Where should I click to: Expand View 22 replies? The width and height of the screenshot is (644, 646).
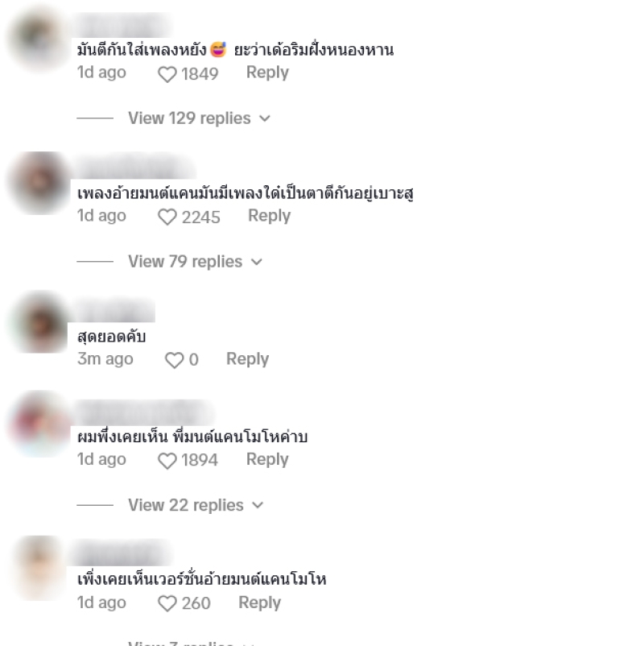tap(196, 505)
